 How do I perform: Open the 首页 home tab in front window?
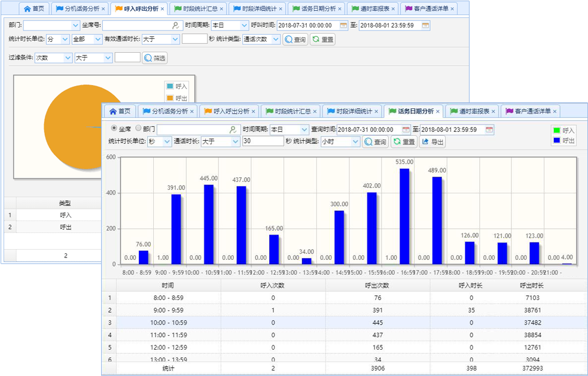[x=120, y=111]
